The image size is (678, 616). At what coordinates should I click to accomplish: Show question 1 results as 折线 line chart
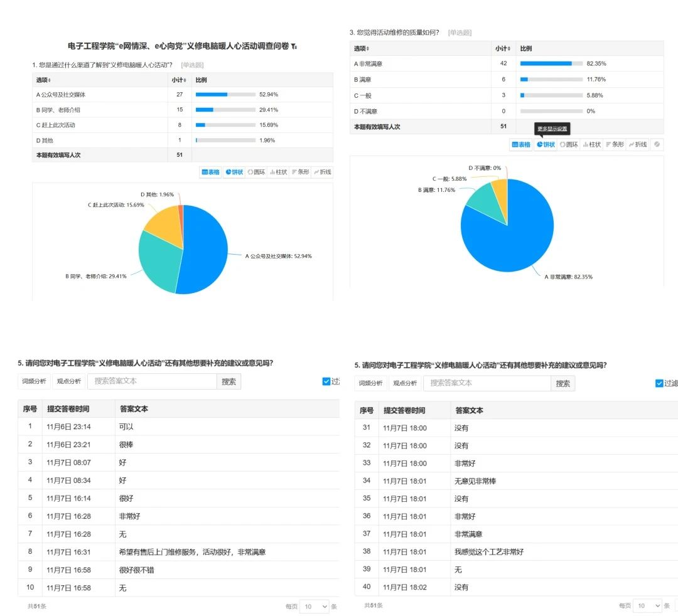pyautogui.click(x=322, y=172)
